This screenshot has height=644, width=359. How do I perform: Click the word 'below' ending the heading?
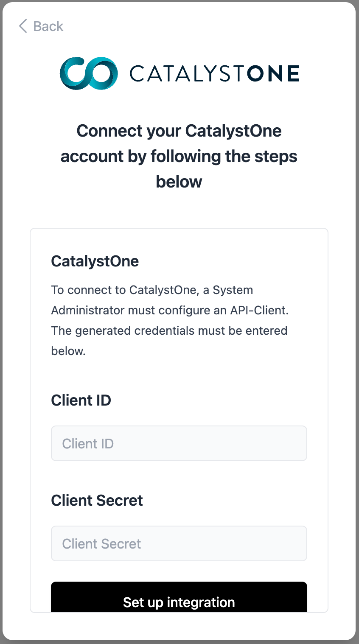(x=179, y=182)
